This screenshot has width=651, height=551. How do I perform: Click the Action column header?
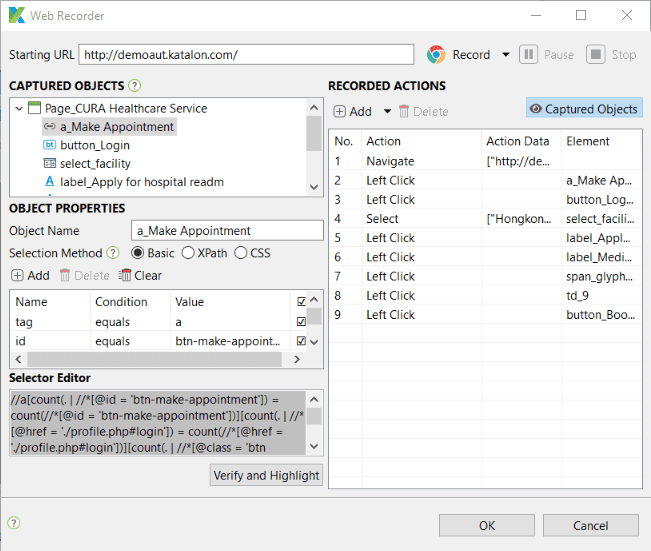(421, 141)
